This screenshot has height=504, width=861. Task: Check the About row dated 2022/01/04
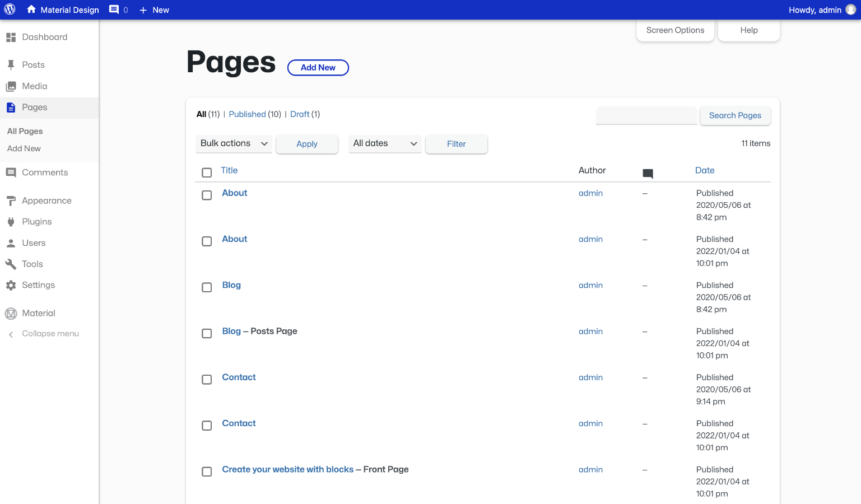pyautogui.click(x=207, y=241)
